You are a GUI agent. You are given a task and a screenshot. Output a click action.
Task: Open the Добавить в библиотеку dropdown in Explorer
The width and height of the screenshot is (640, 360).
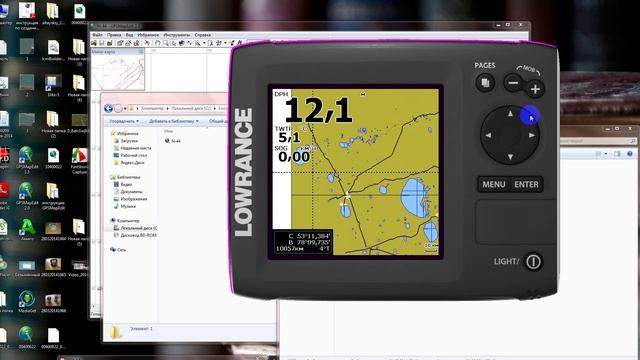pyautogui.click(x=174, y=121)
